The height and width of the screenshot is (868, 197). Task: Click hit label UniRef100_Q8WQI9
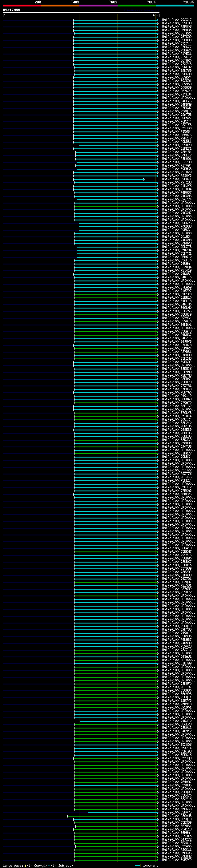point(177,314)
